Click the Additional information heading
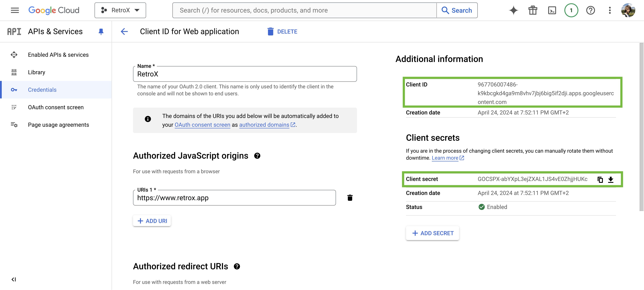644x290 pixels. (x=439, y=59)
